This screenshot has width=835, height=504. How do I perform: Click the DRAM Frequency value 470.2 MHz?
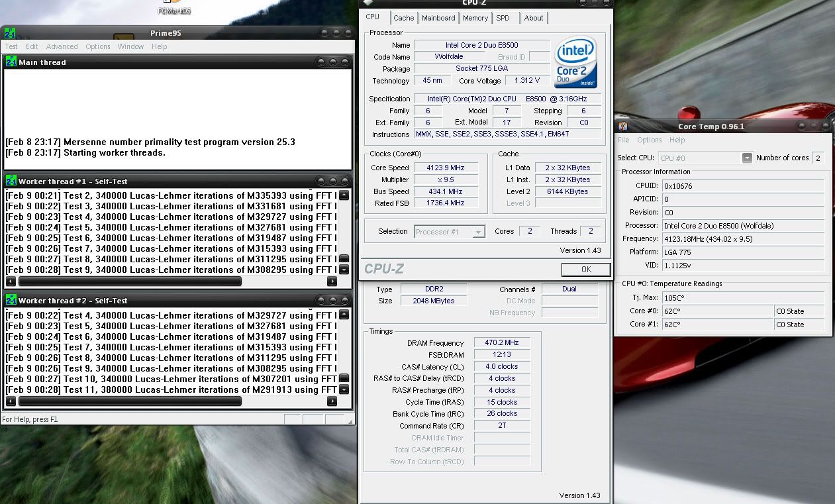[x=502, y=342]
